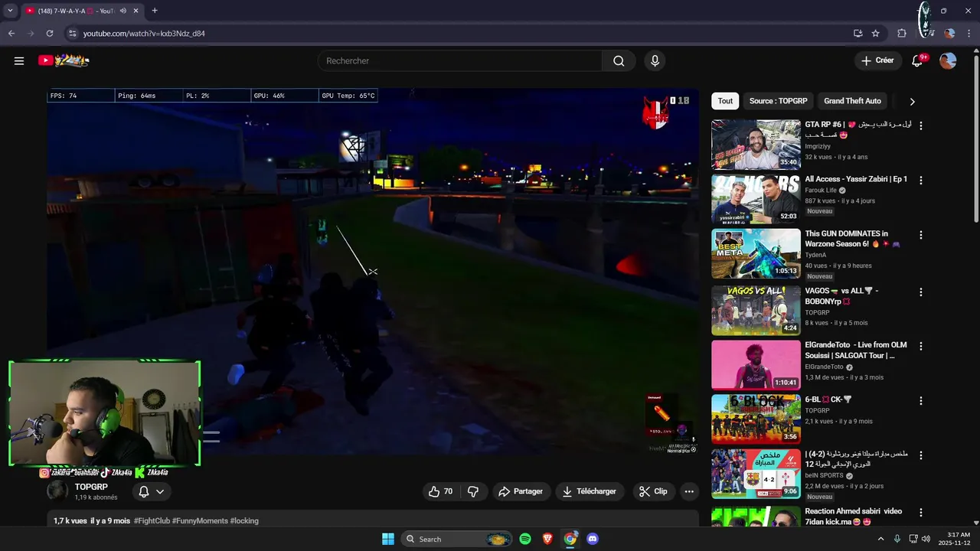Click the #FightClub hashtag
The image size is (980, 551).
[152, 520]
